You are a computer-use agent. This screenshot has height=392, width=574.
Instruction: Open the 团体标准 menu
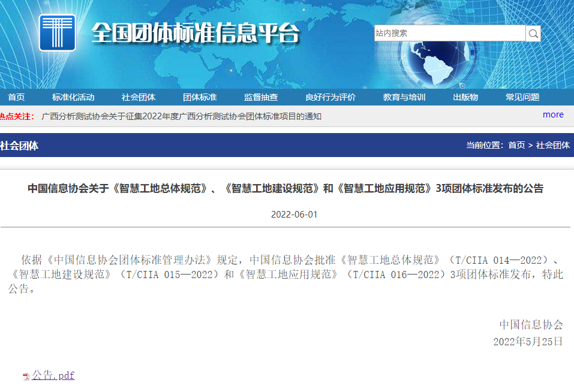pyautogui.click(x=200, y=97)
